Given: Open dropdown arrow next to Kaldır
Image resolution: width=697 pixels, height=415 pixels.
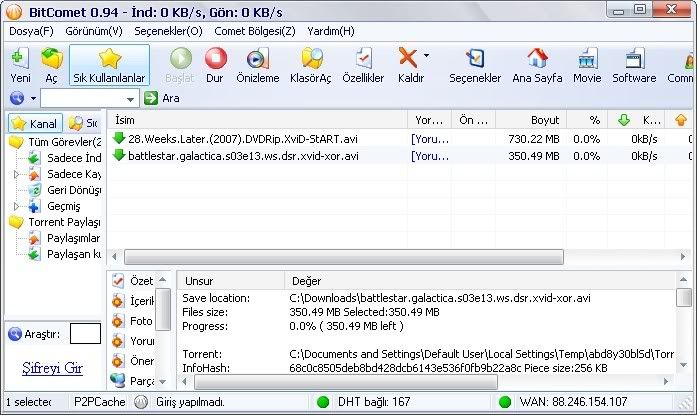Looking at the screenshot, I should 426,56.
